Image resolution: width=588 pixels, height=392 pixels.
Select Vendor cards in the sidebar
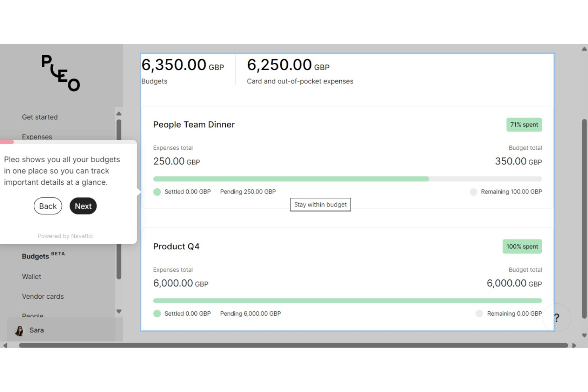pos(43,296)
